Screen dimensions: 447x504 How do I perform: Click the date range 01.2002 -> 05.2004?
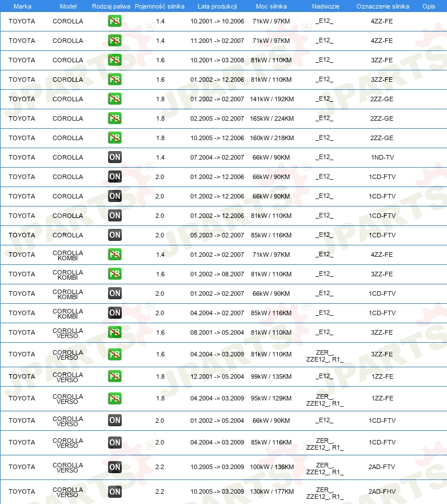click(217, 420)
